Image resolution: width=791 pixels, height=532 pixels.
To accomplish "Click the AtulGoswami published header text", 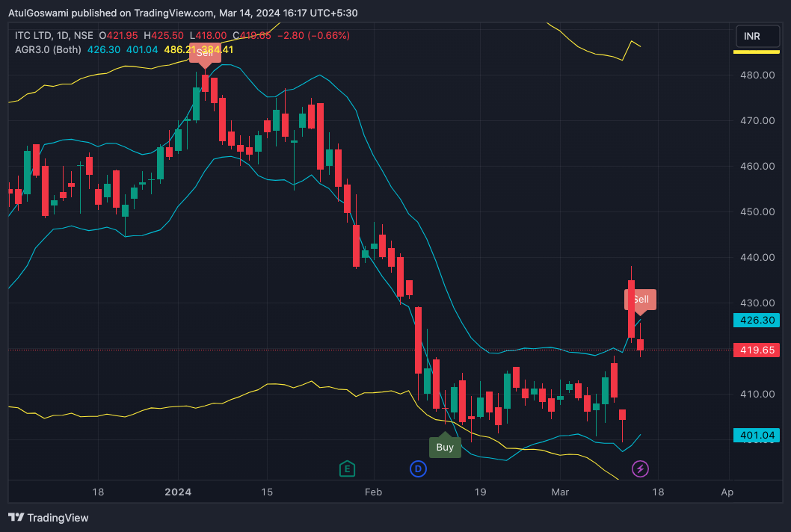I will 182,13.
